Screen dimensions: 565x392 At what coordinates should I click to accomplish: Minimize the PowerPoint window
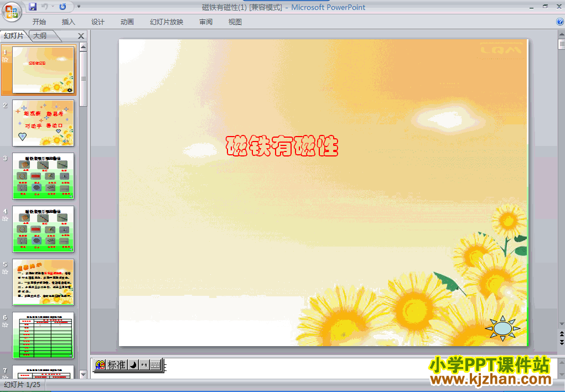[x=531, y=7]
